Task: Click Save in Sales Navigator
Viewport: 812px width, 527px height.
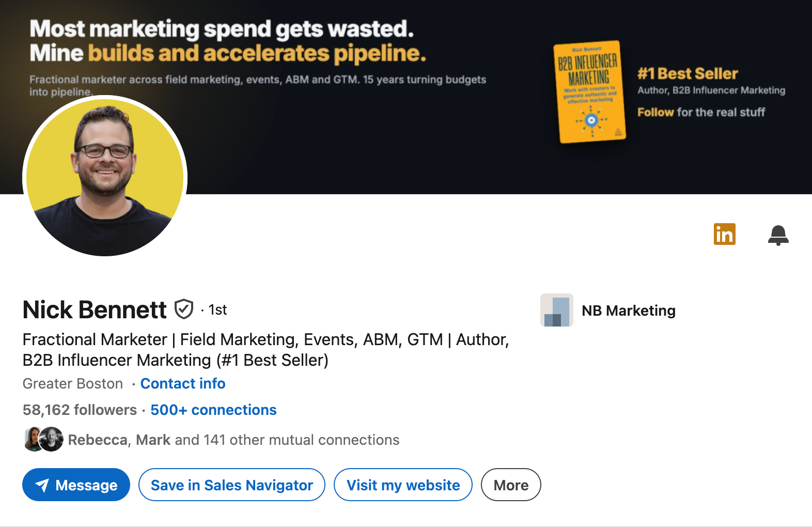Action: coord(231,485)
